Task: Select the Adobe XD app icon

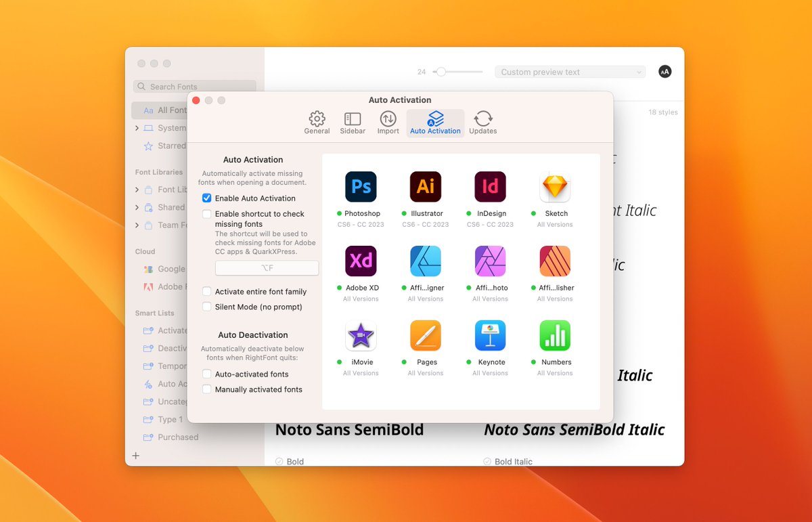Action: [x=361, y=261]
